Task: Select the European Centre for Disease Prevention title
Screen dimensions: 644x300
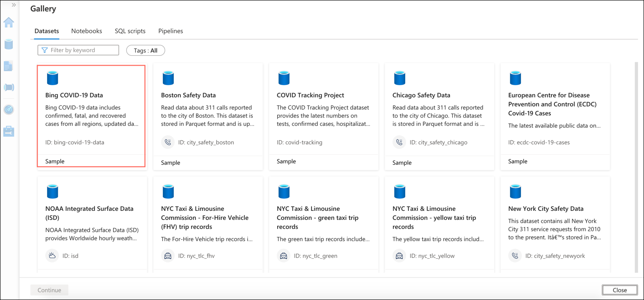Action: (x=553, y=104)
